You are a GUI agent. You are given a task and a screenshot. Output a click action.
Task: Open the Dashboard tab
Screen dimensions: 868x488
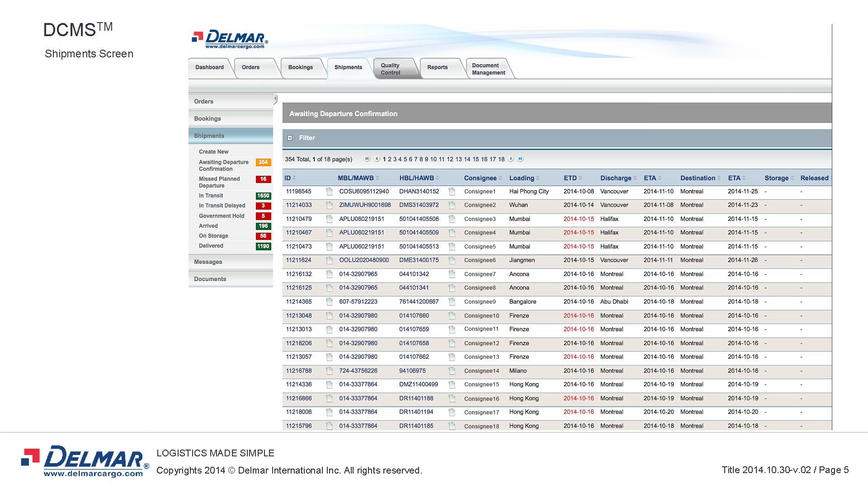point(210,67)
